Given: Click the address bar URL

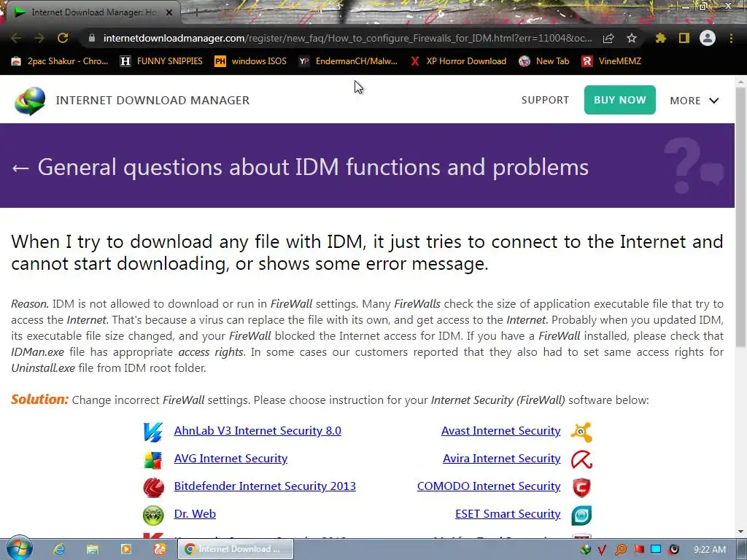Looking at the screenshot, I should point(347,38).
